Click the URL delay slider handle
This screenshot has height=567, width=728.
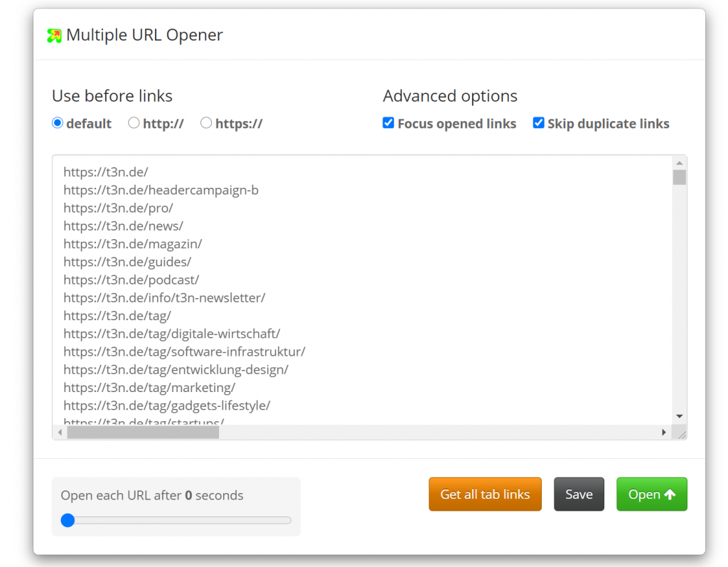pyautogui.click(x=68, y=520)
